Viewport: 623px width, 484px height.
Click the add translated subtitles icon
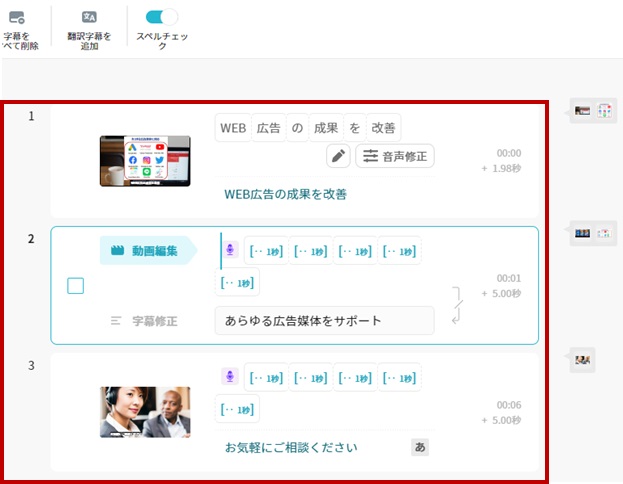(x=89, y=17)
